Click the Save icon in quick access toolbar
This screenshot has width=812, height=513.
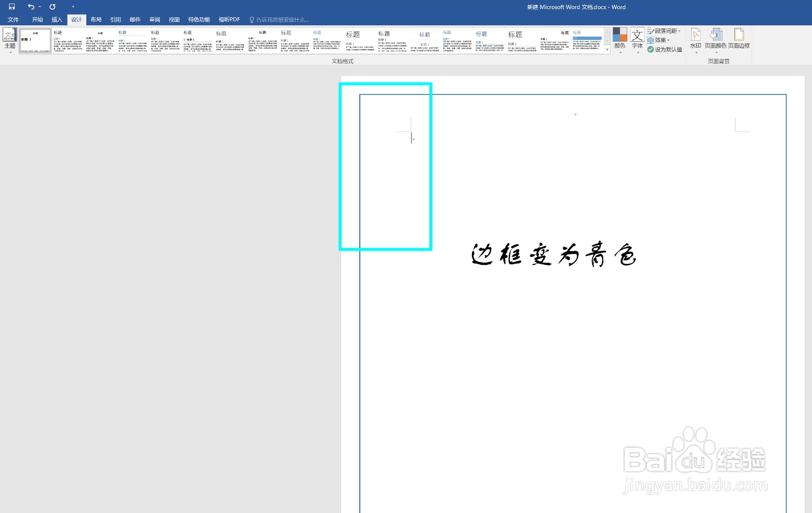(x=11, y=7)
